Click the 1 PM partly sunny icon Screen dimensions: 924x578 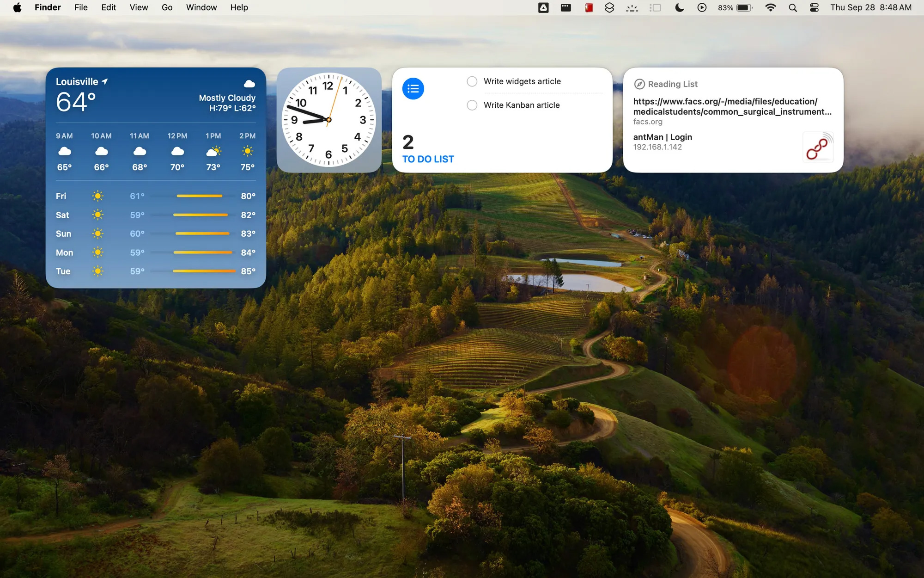pos(214,151)
